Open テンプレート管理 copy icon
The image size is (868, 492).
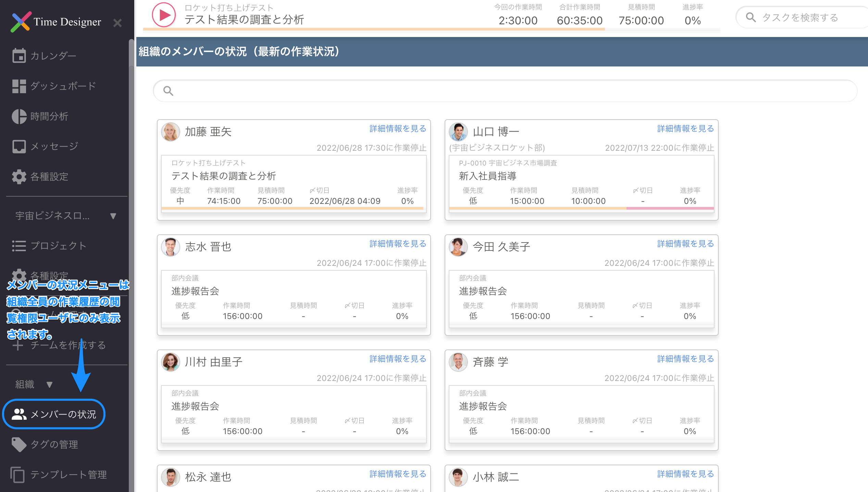(x=18, y=475)
